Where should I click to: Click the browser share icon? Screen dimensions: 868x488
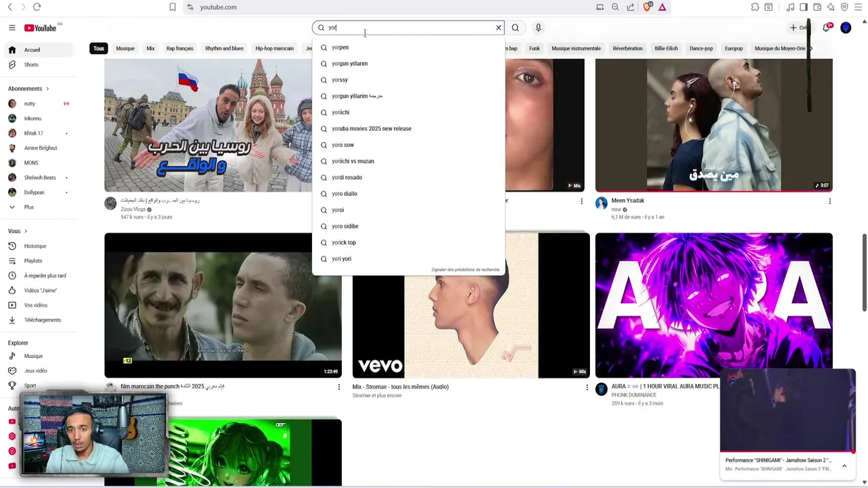[x=631, y=7]
